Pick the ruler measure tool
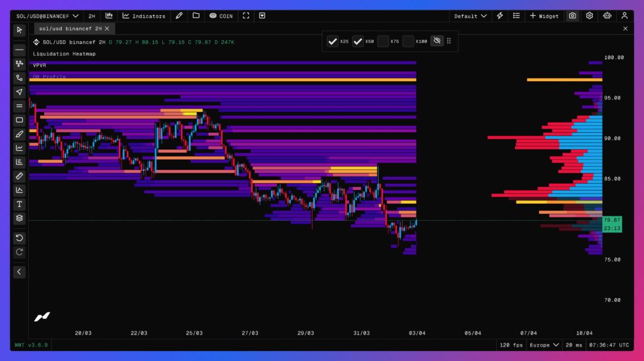This screenshot has width=644, height=361. coord(19,176)
